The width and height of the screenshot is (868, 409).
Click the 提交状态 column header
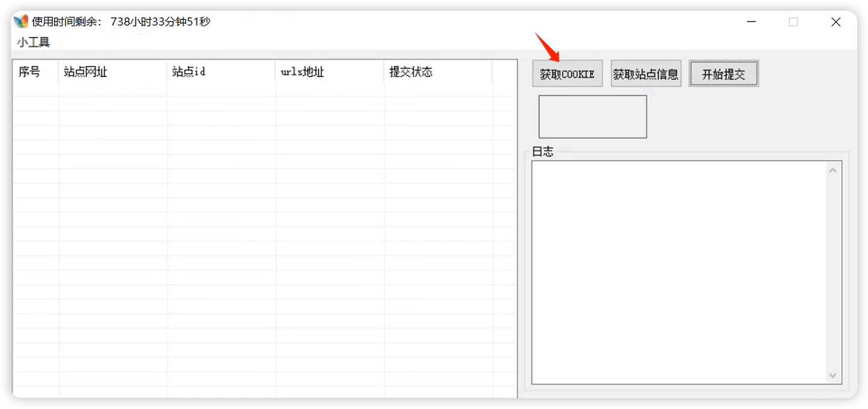(x=438, y=72)
